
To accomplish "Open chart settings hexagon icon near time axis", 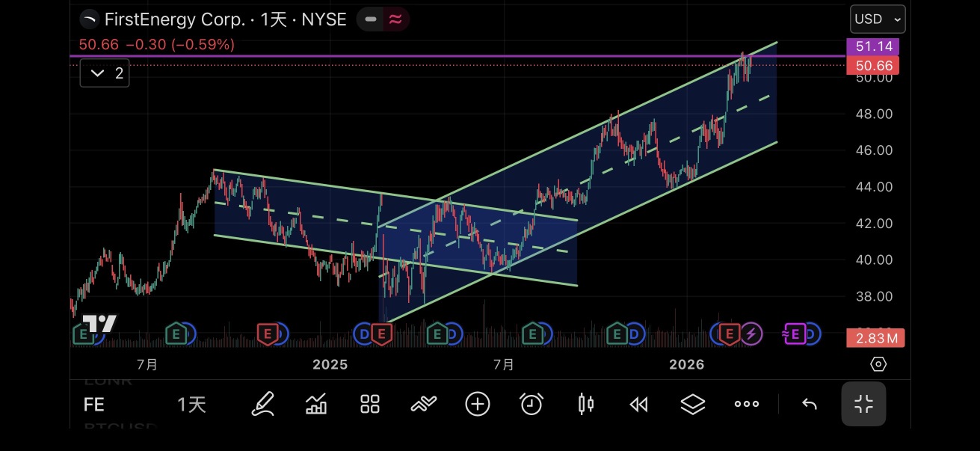I will tap(878, 364).
